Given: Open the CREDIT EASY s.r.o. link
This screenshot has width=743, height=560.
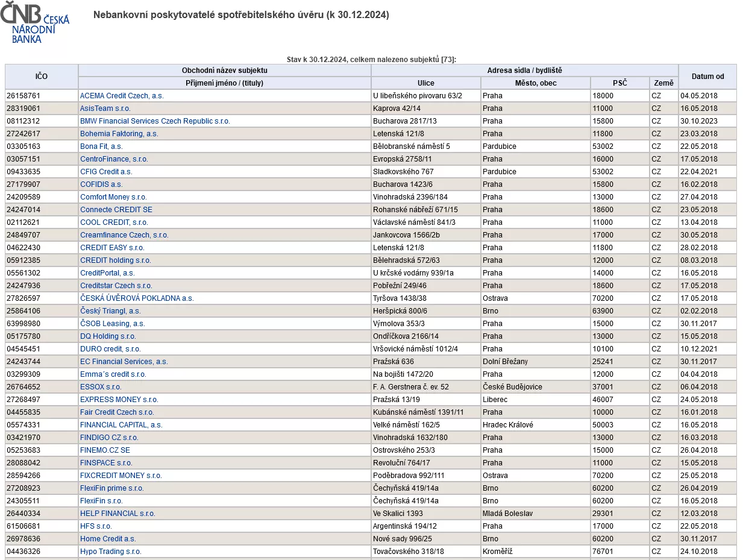Looking at the screenshot, I should click(112, 248).
